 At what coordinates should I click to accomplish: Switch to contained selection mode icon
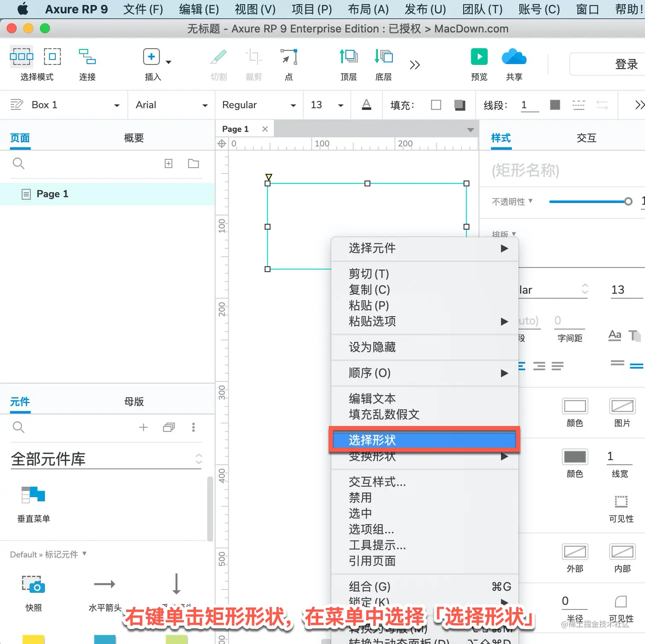[52, 57]
